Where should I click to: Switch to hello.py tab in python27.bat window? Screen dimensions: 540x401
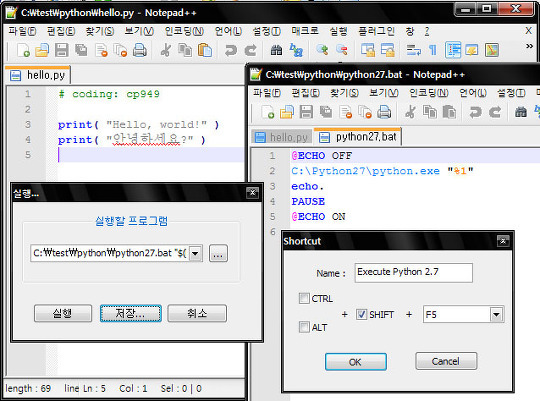(x=282, y=137)
